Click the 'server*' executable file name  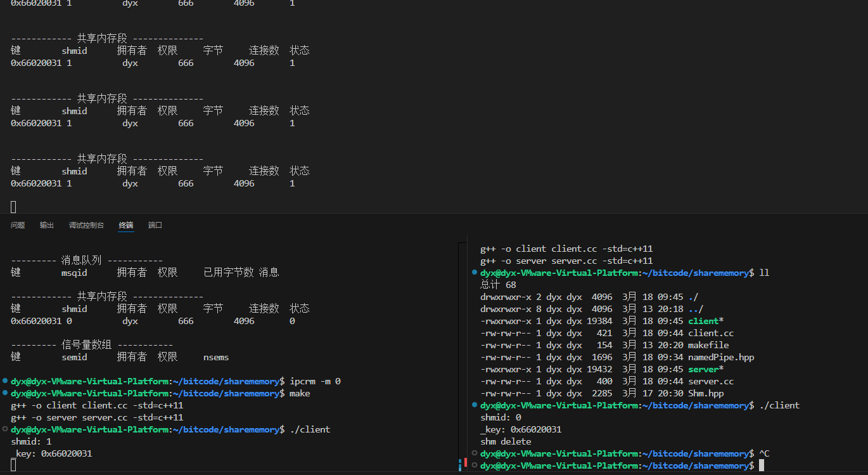(706, 369)
